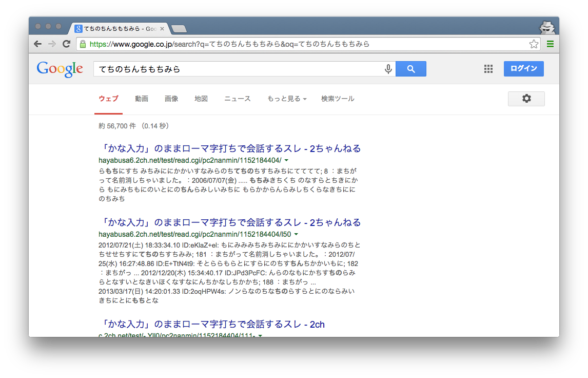Click the browser tab titled てちのちんちもちみら
Viewport: 588px width, 378px height.
(119, 29)
